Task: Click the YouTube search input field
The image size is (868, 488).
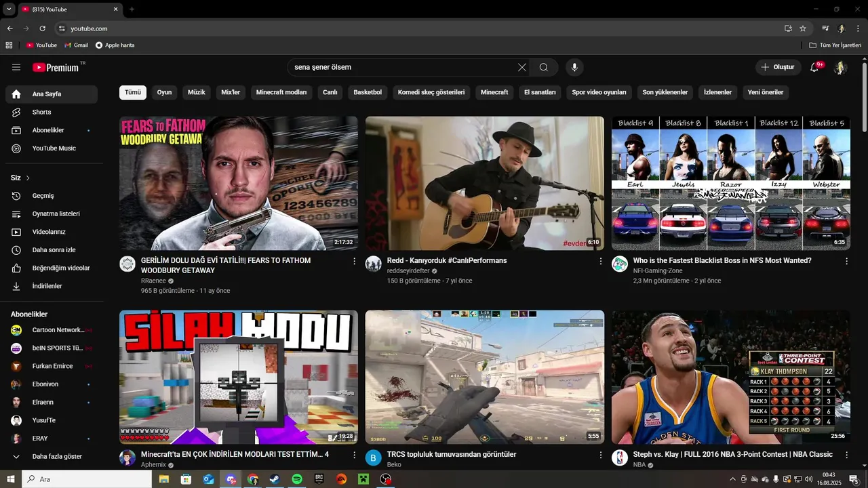Action: (x=403, y=67)
